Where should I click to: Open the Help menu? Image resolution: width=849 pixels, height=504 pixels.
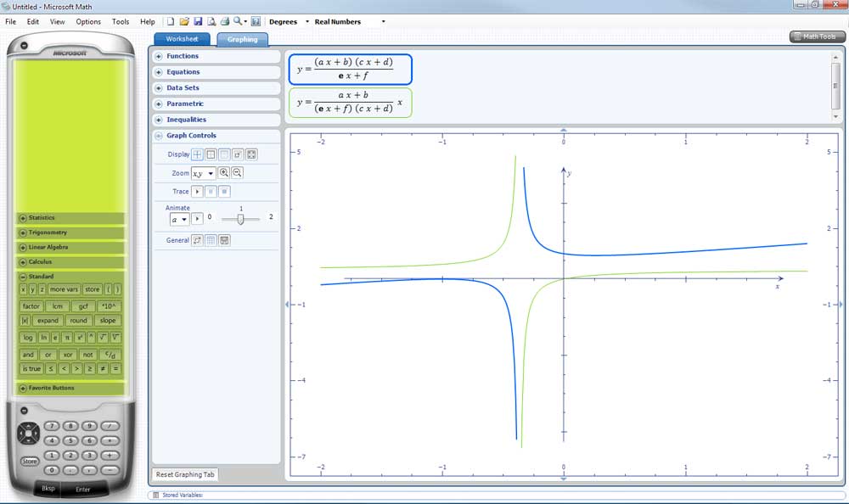tap(147, 22)
